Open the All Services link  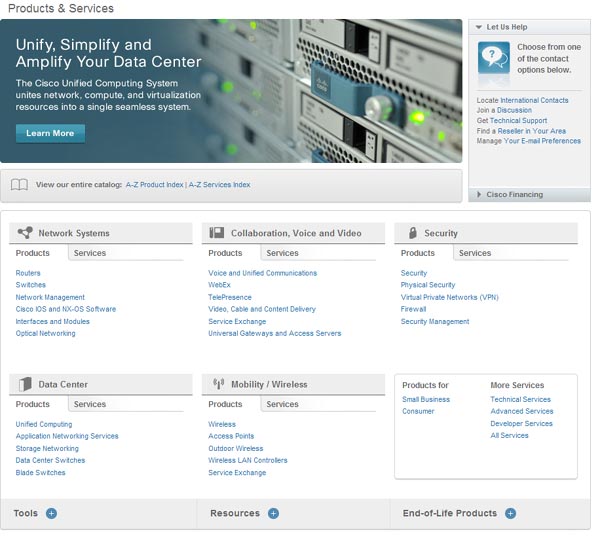click(509, 435)
